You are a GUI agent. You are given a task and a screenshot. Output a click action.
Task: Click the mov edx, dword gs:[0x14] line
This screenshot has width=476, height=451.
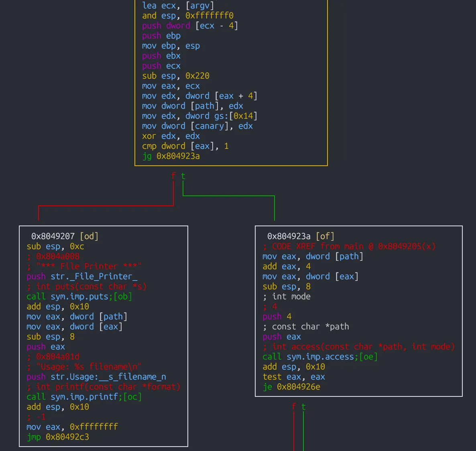(199, 116)
